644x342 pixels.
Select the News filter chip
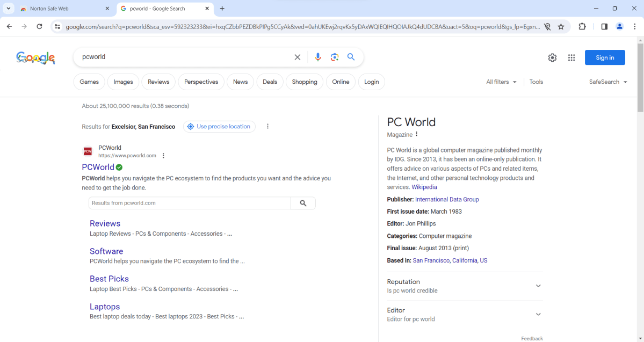240,82
